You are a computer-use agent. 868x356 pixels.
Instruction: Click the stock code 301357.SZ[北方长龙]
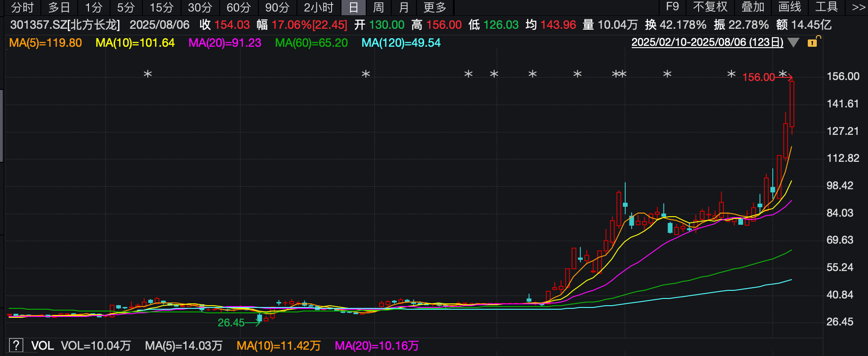65,25
